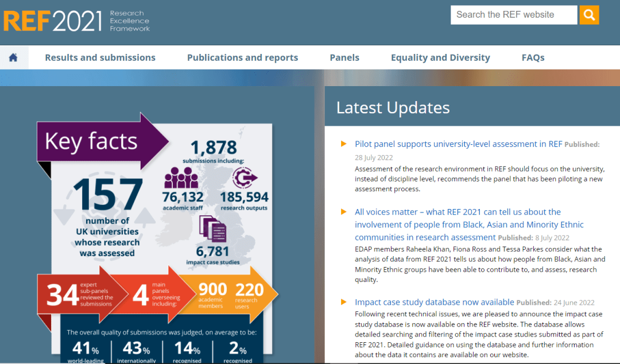Click the large 157 UK universities figure

pos(107,195)
